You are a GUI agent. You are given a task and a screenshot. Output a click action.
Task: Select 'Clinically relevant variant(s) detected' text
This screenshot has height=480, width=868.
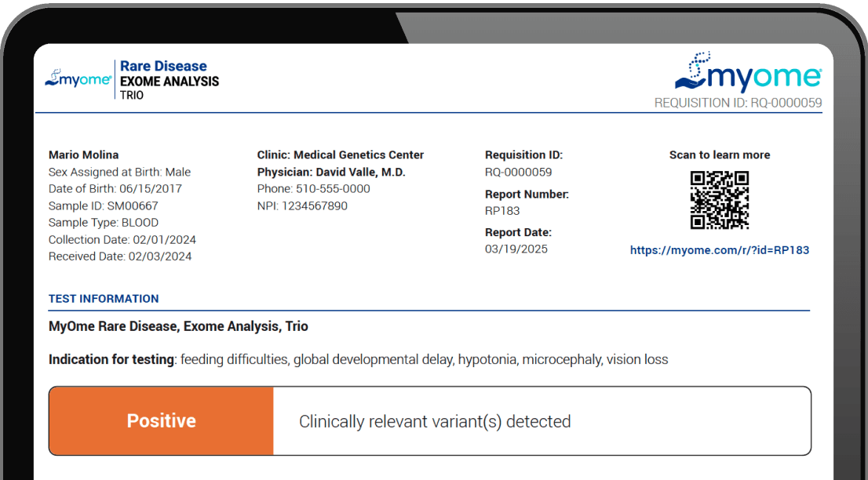435,421
